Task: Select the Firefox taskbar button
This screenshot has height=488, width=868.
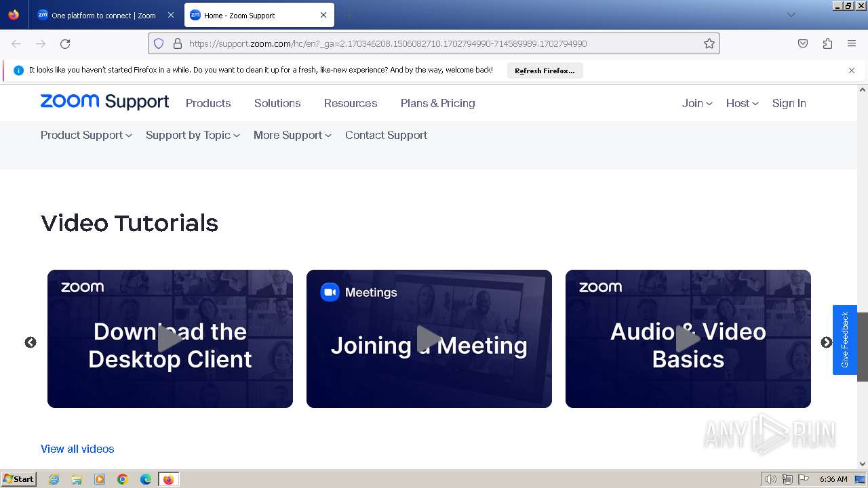Action: pyautogui.click(x=169, y=479)
